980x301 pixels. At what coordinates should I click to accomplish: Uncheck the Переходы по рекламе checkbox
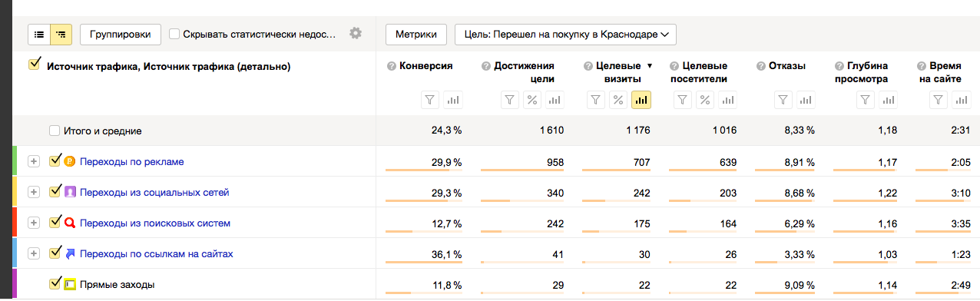tap(55, 161)
